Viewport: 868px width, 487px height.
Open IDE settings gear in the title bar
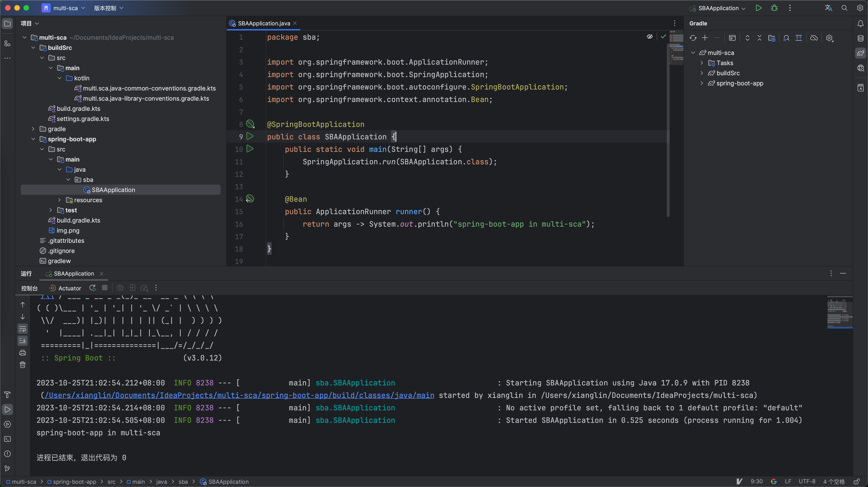(x=860, y=8)
